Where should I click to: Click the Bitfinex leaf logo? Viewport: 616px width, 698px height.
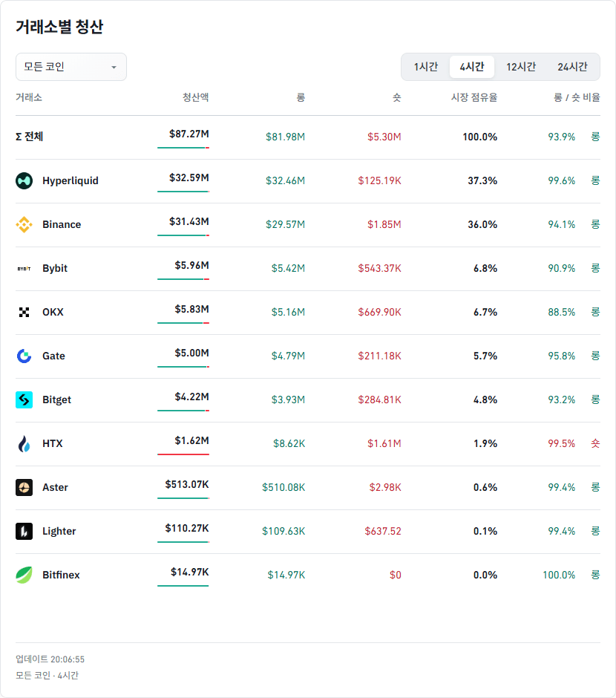click(24, 575)
